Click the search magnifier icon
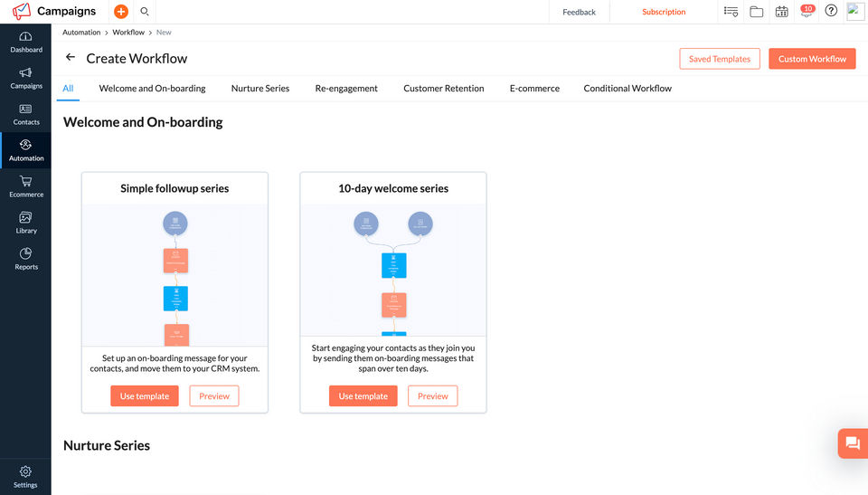This screenshot has height=495, width=868. coord(145,12)
